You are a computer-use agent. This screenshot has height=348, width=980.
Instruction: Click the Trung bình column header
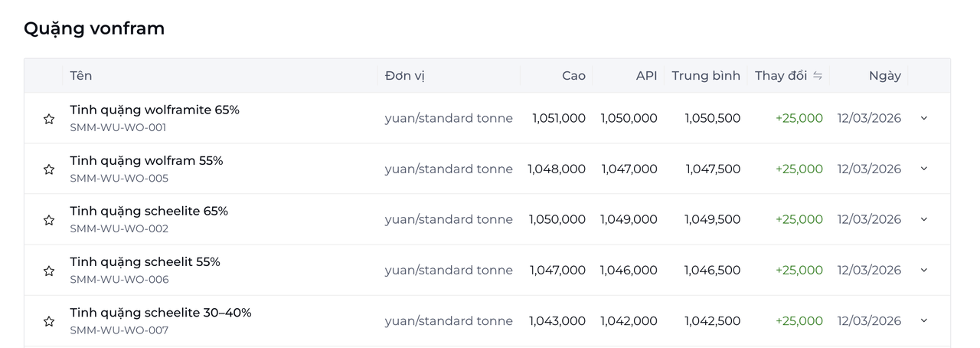click(x=706, y=75)
